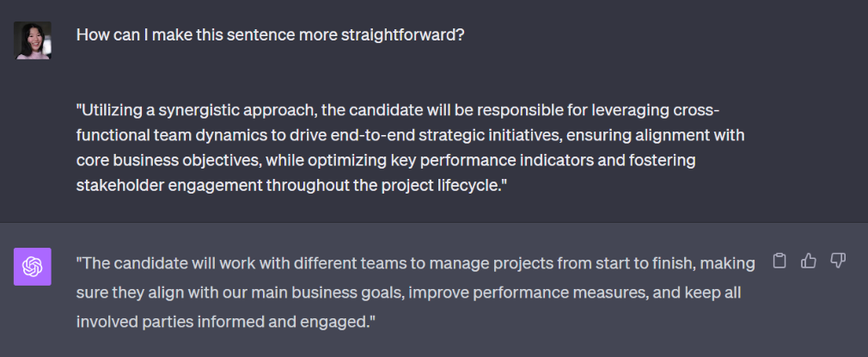
Task: Give the response a thumbs down
Action: click(x=838, y=261)
